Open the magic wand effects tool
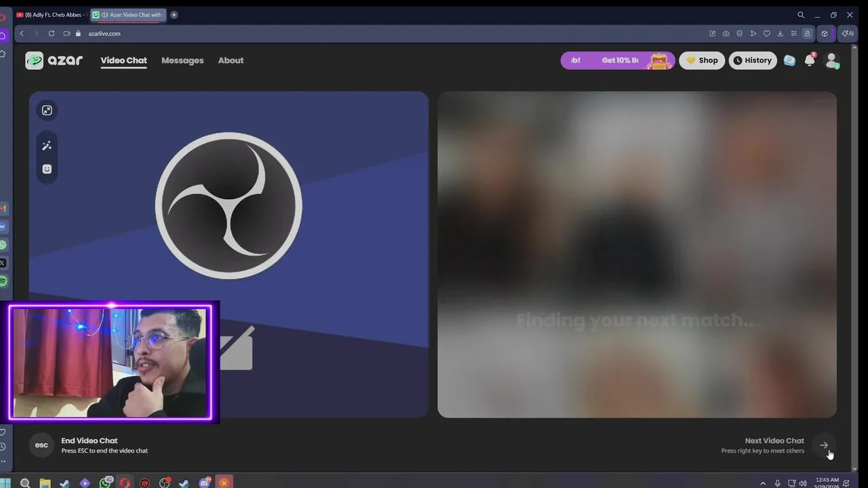Image resolution: width=868 pixels, height=488 pixels. pyautogui.click(x=47, y=146)
